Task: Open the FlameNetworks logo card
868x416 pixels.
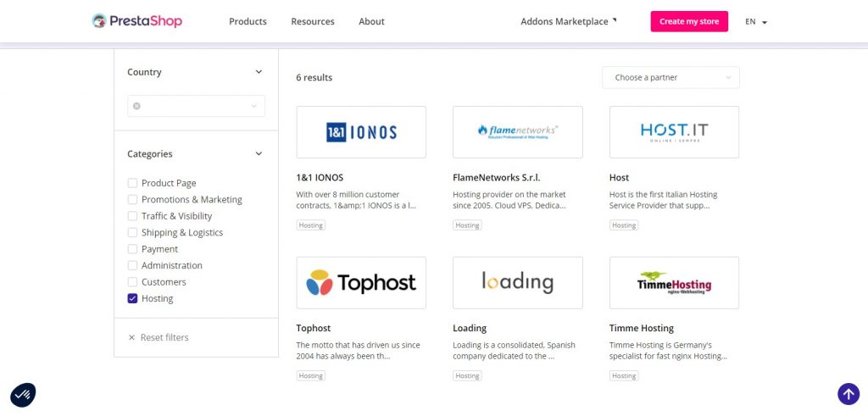Action: pyautogui.click(x=518, y=132)
